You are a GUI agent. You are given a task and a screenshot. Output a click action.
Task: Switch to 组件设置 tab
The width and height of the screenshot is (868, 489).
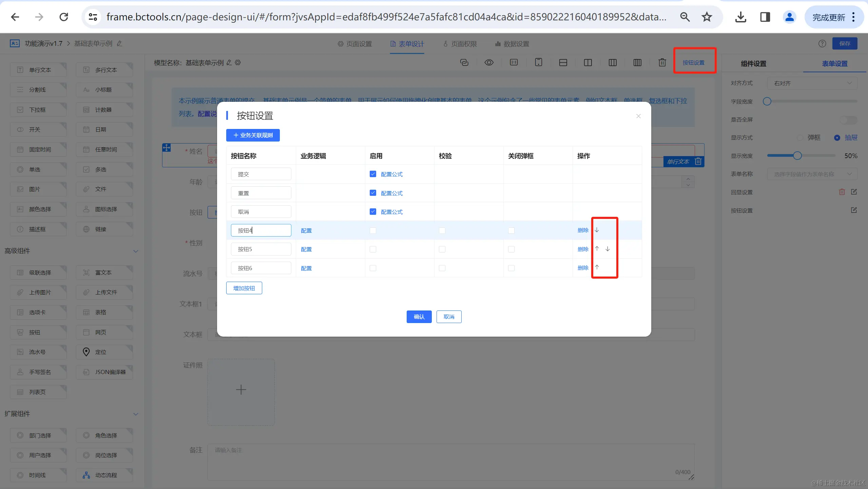[753, 63]
